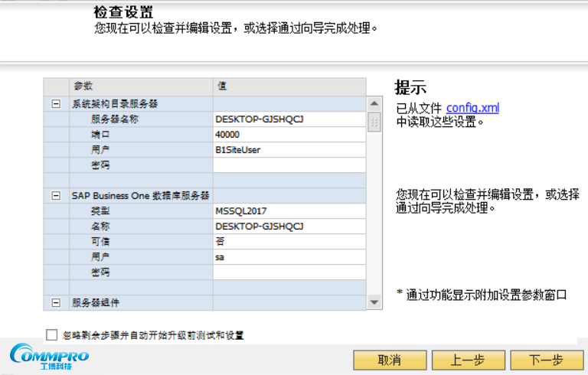Select the MSSQL2017 类型 field
The image size is (588, 375).
(x=289, y=211)
